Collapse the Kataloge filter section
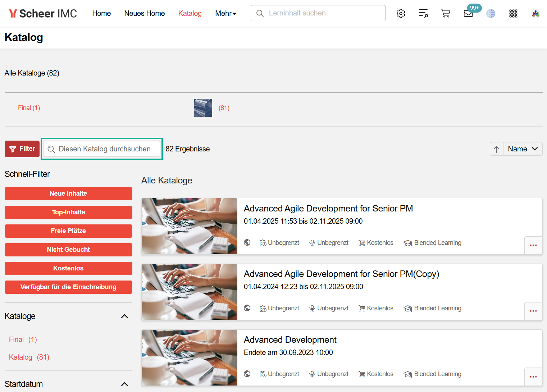The image size is (547, 392). click(x=124, y=316)
